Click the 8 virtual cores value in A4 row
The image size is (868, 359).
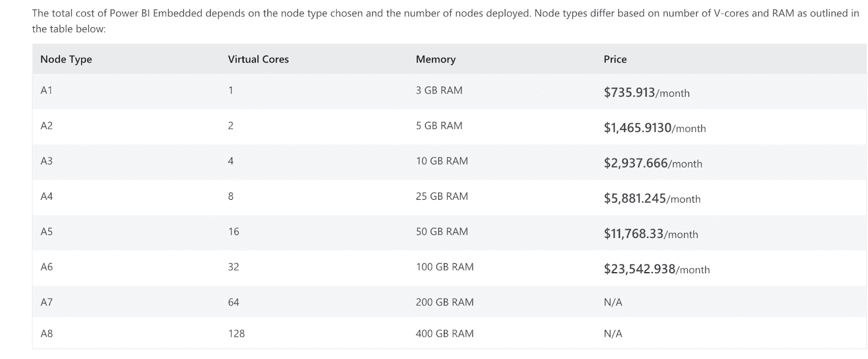coord(231,196)
